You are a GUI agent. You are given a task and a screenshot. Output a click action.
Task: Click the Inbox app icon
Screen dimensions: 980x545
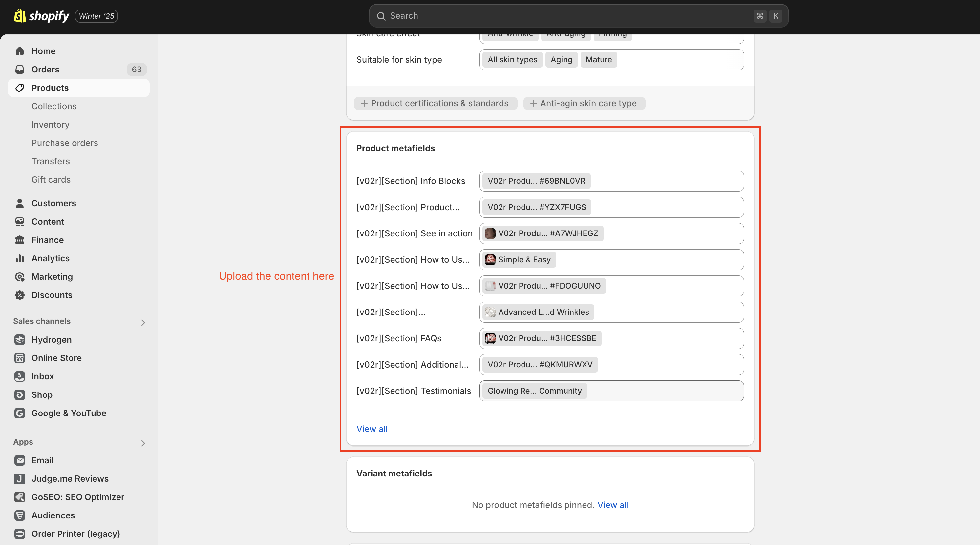pos(20,376)
